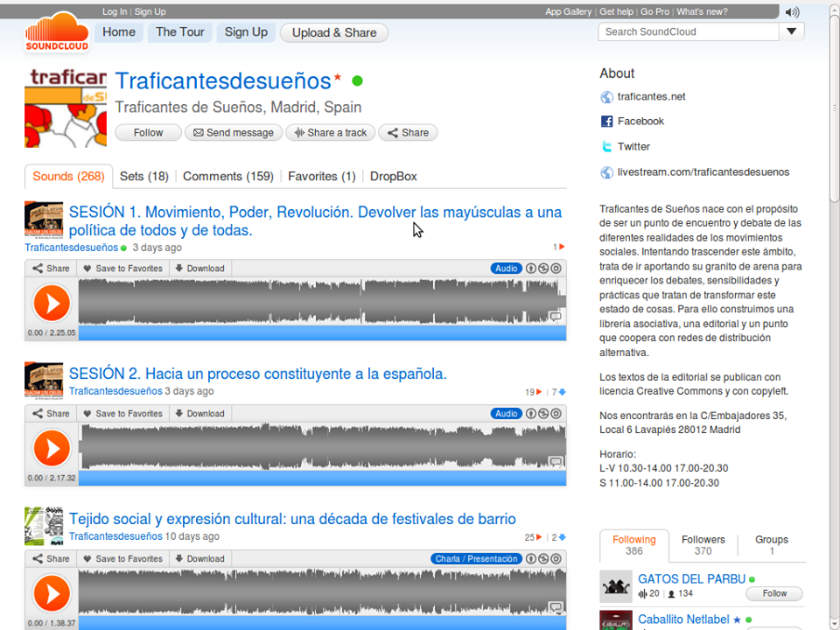Click SESIÓN 1 share-alike license icon
The height and width of the screenshot is (630, 840).
pos(556,269)
